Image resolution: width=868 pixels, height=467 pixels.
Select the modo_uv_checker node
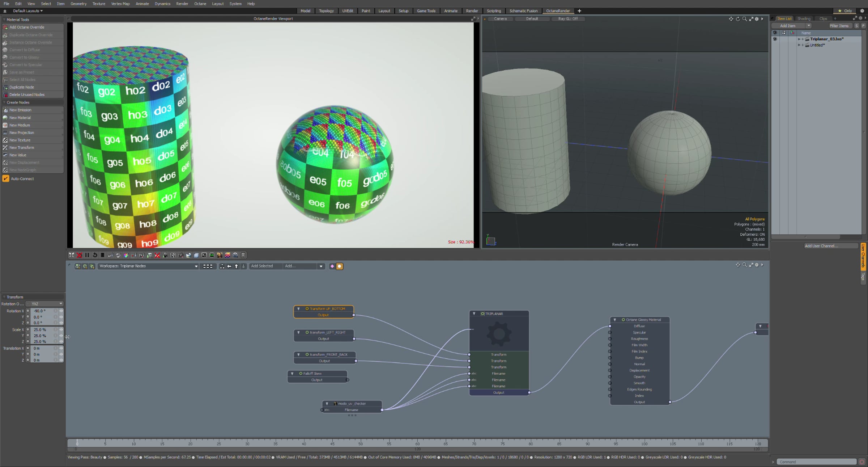352,404
